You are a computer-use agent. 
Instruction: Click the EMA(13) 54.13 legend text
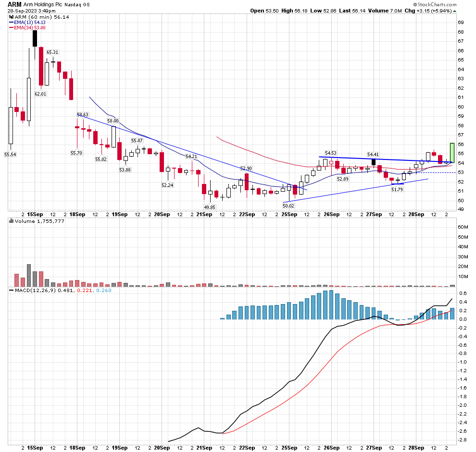[x=30, y=23]
